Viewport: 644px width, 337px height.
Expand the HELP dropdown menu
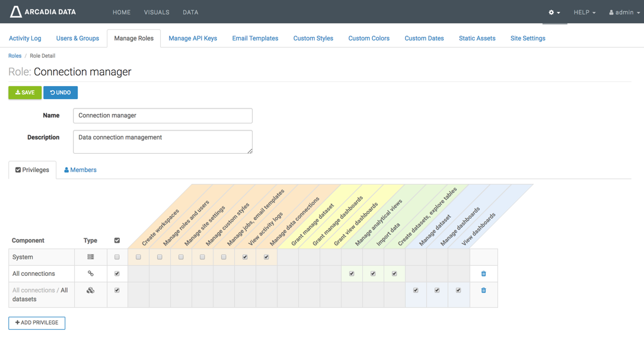(584, 12)
